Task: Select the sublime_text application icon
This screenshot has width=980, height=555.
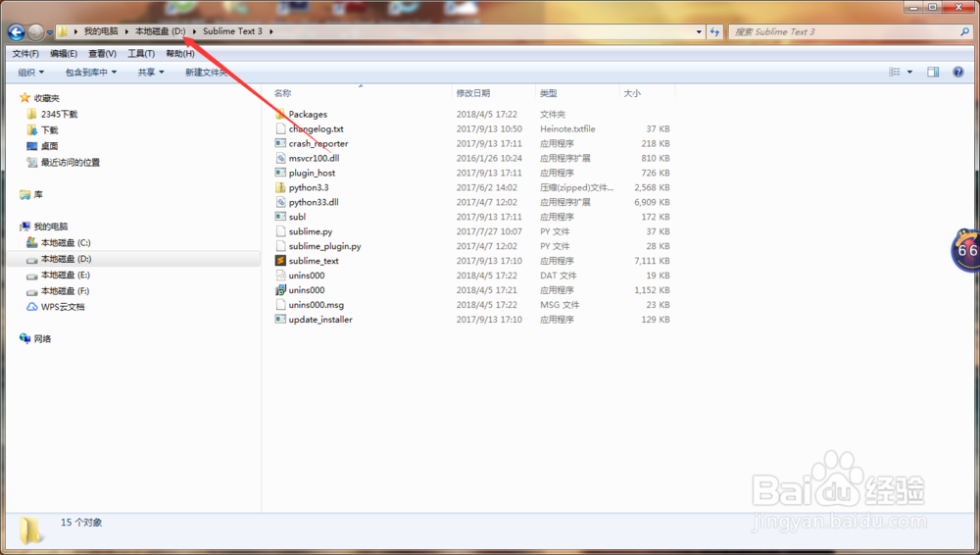Action: pos(280,260)
